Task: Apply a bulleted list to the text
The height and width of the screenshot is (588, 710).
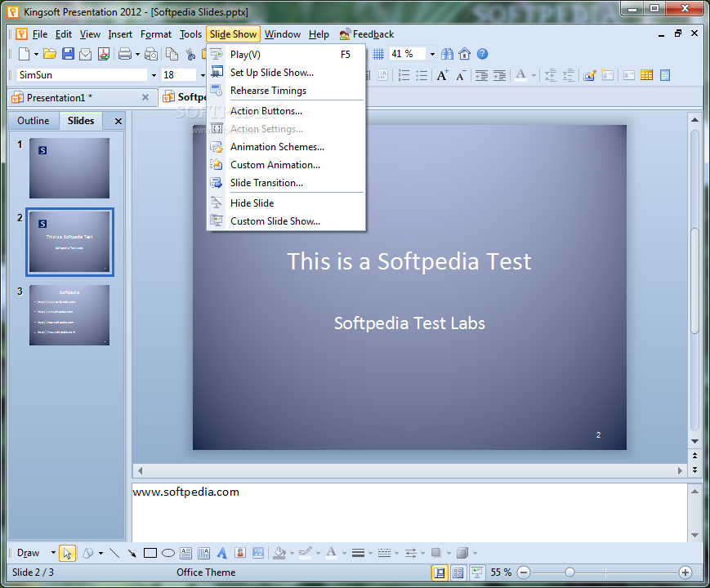Action: click(422, 75)
